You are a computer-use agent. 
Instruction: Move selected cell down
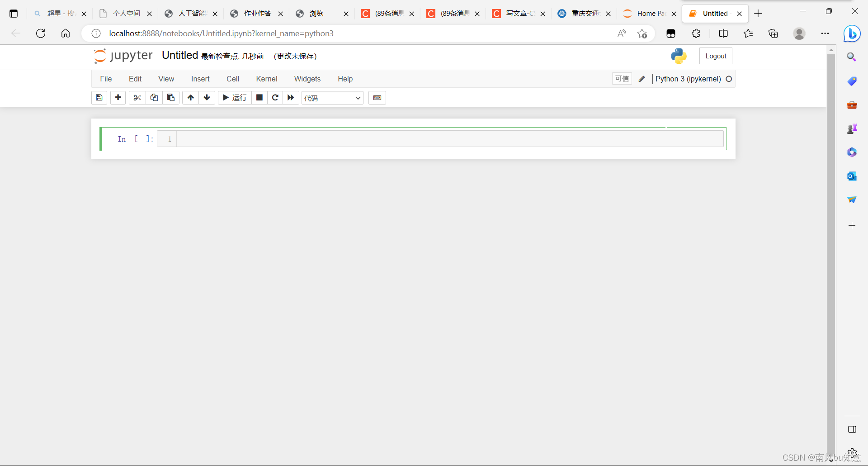[207, 98]
